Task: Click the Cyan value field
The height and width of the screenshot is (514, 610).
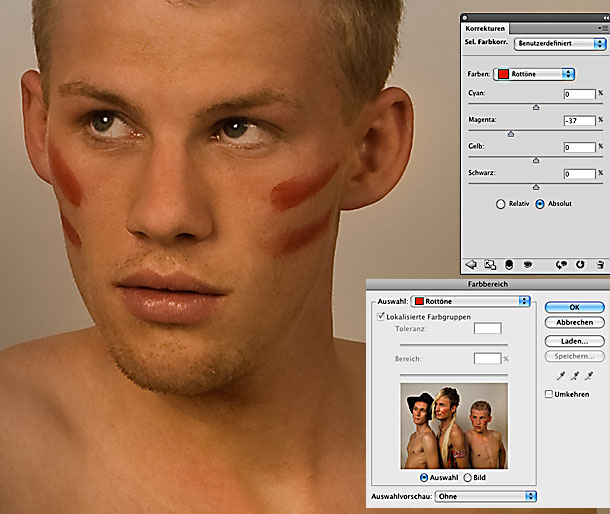Action: tap(580, 94)
